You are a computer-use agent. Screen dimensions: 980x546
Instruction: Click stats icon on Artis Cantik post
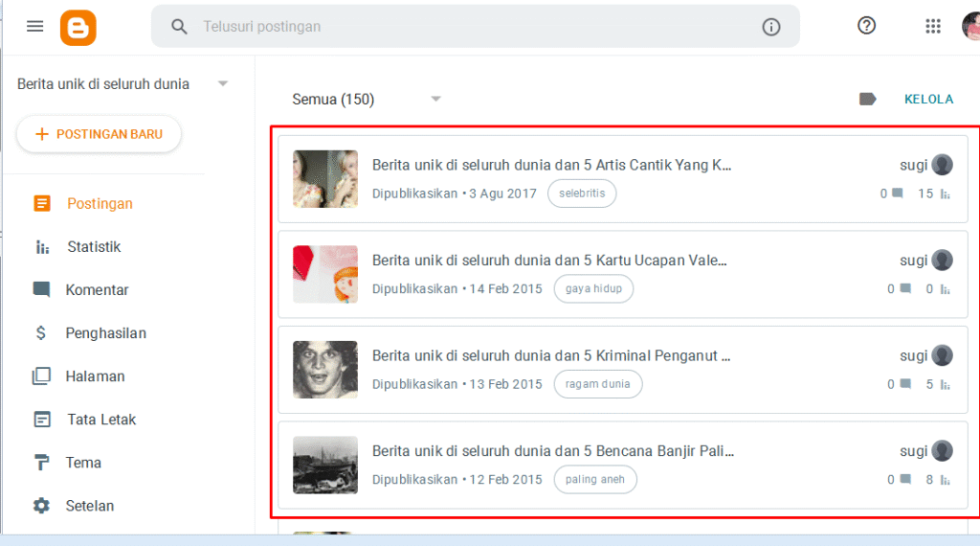945,193
